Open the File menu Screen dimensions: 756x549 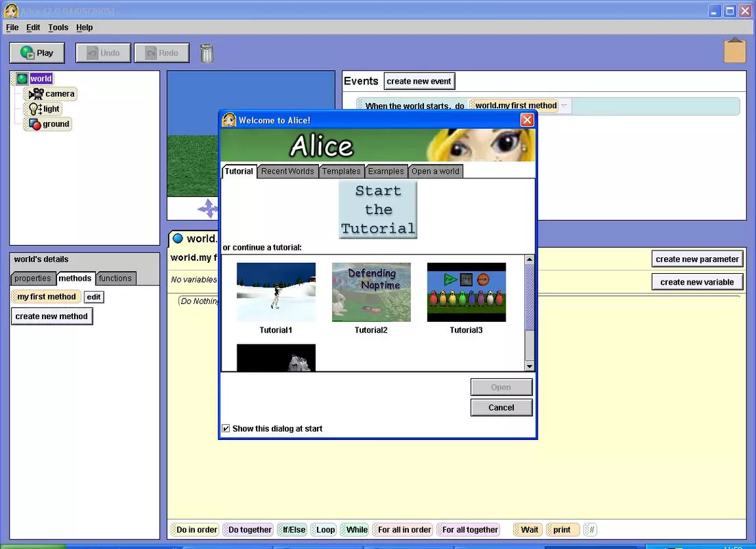[x=12, y=27]
